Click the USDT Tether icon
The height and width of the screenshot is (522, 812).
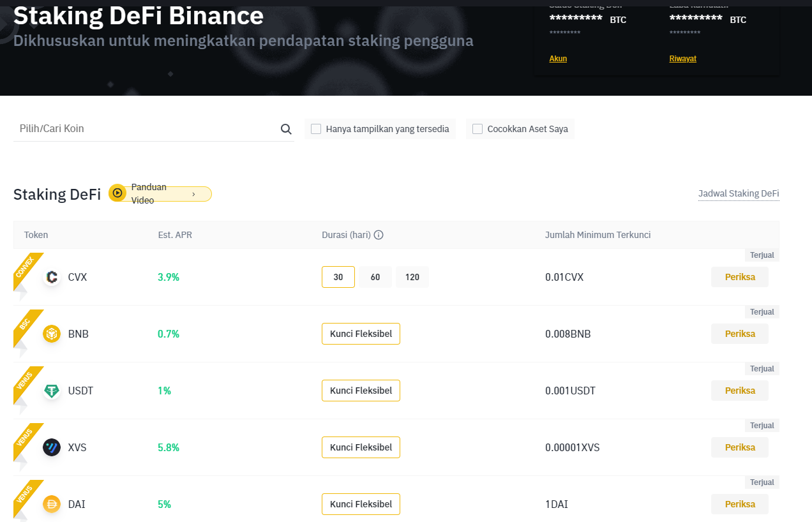click(x=52, y=391)
